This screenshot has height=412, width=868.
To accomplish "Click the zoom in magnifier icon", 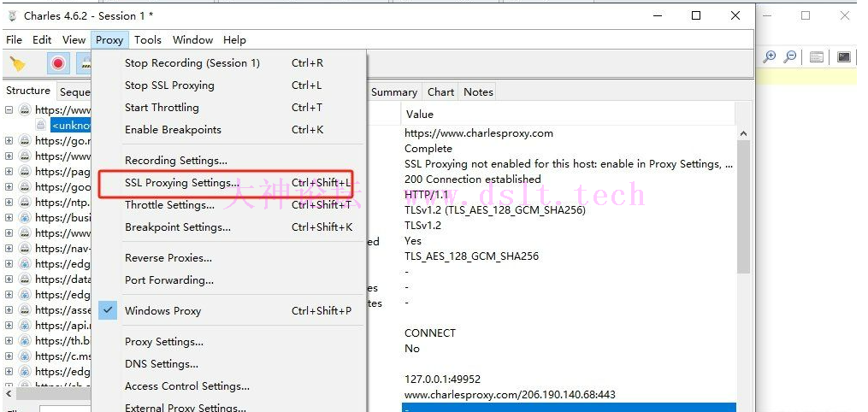I will point(770,56).
